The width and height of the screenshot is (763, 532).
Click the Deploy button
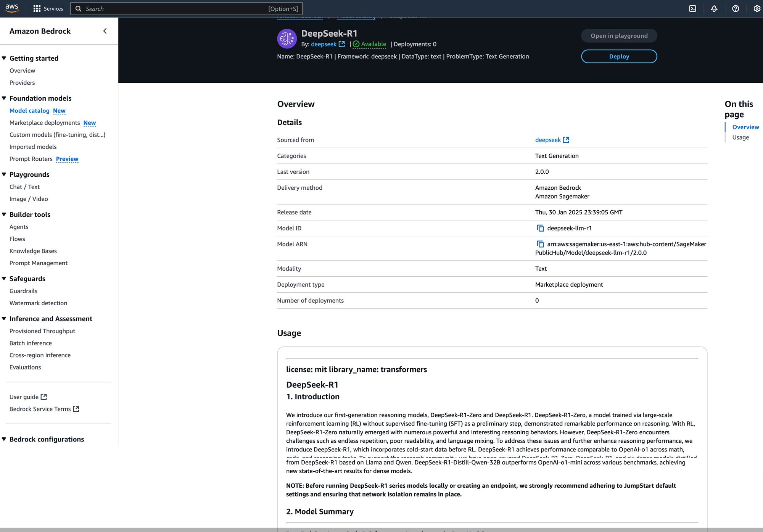coord(618,56)
